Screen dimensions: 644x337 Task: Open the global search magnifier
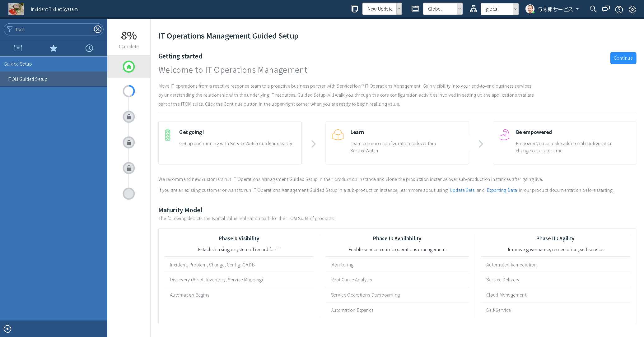(593, 9)
